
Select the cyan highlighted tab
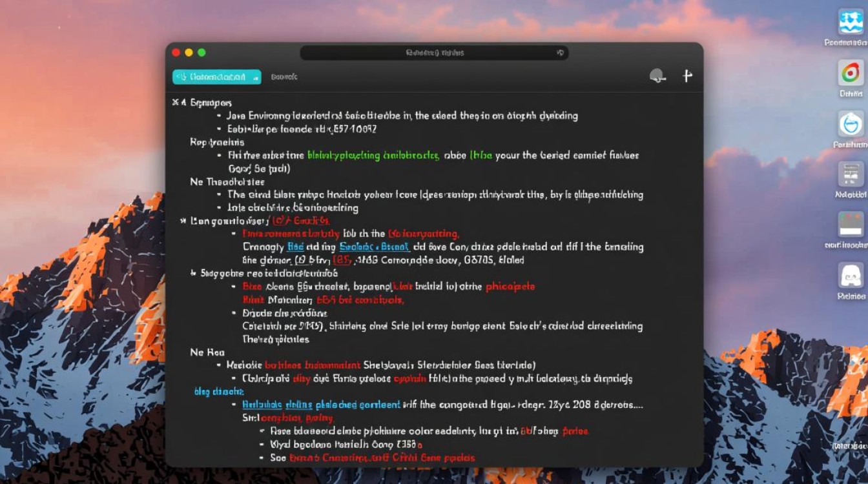216,77
